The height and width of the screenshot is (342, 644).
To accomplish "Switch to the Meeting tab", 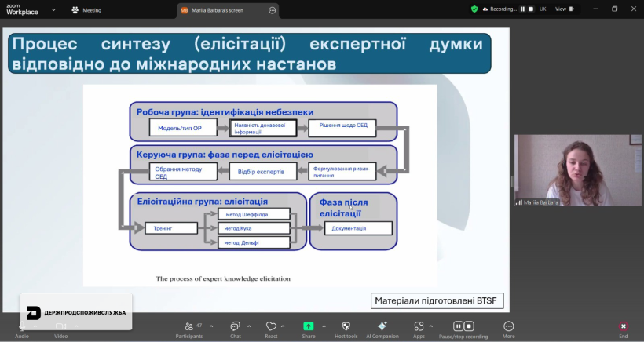I will [86, 10].
